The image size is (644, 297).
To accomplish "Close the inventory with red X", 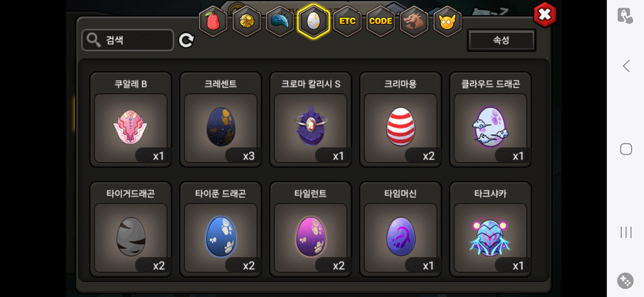I will tap(545, 15).
